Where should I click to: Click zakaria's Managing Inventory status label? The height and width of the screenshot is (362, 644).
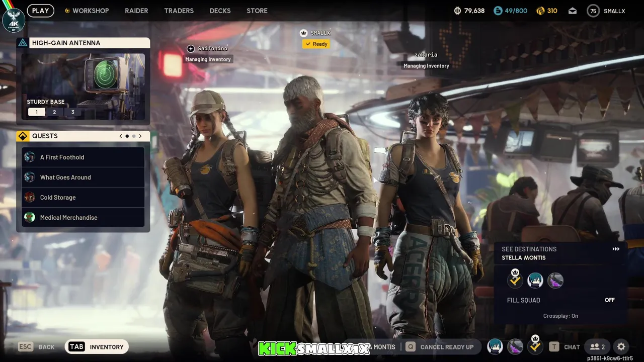[426, 66]
